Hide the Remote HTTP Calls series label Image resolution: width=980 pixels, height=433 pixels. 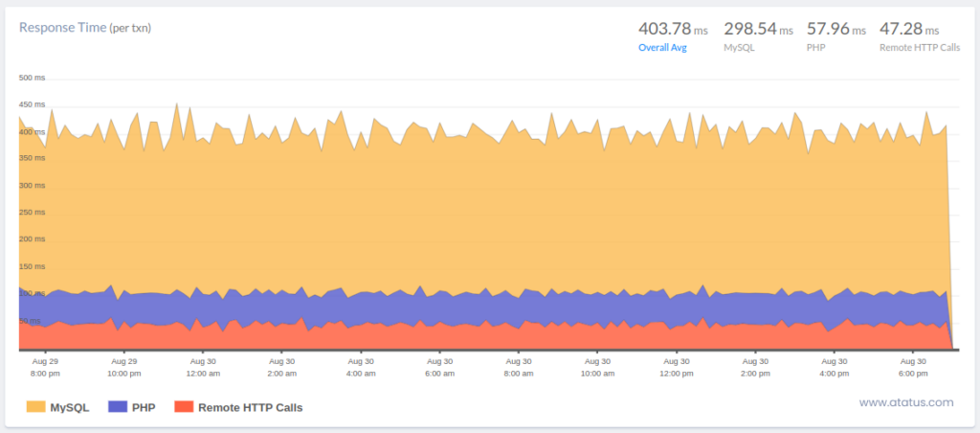point(250,407)
